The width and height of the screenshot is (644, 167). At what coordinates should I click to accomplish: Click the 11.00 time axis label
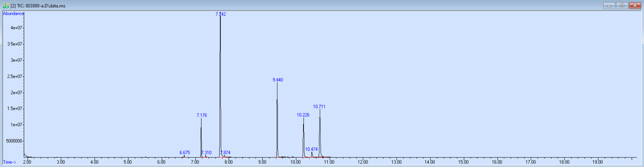coord(329,162)
